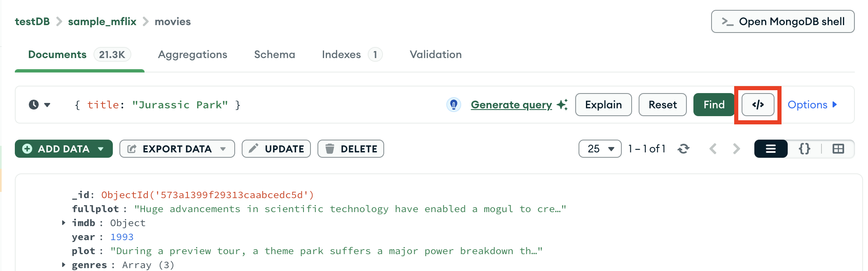The width and height of the screenshot is (868, 271).
Task: Switch to list view of documents
Action: (x=770, y=149)
